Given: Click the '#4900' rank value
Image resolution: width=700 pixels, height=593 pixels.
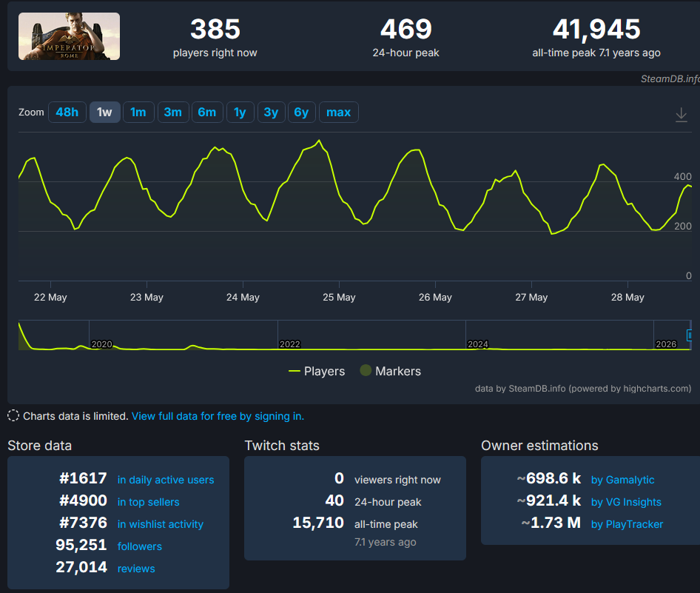Looking at the screenshot, I should [83, 500].
